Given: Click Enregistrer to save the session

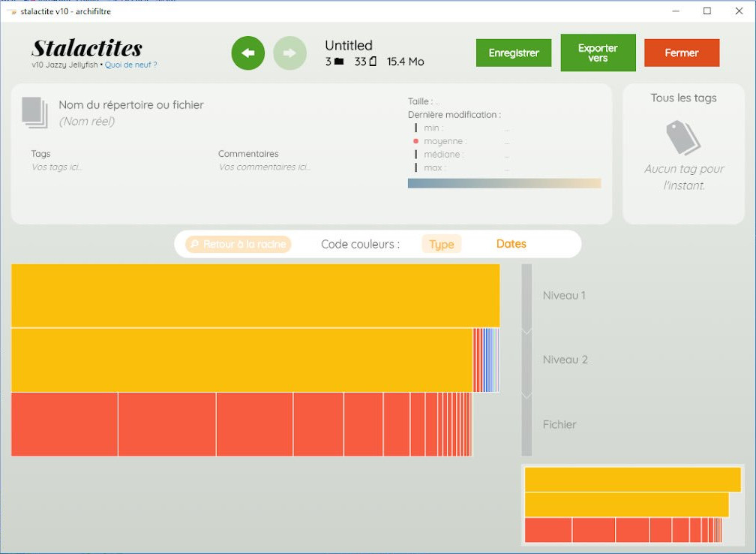Looking at the screenshot, I should [514, 53].
